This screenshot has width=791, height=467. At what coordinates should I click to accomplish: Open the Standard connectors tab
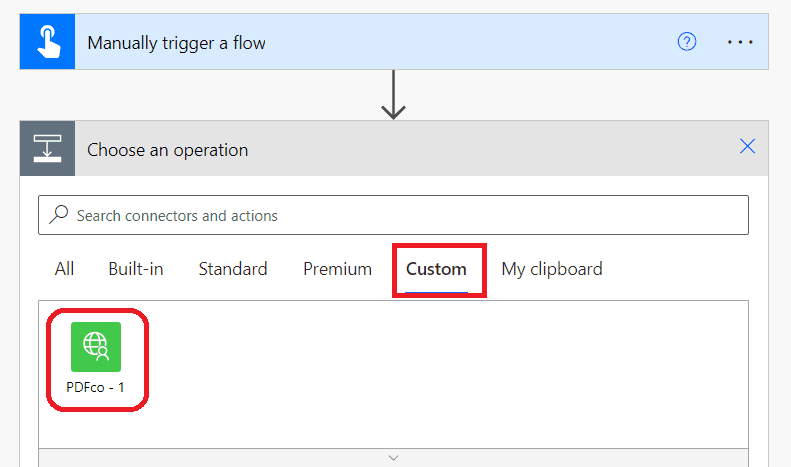[x=233, y=269]
